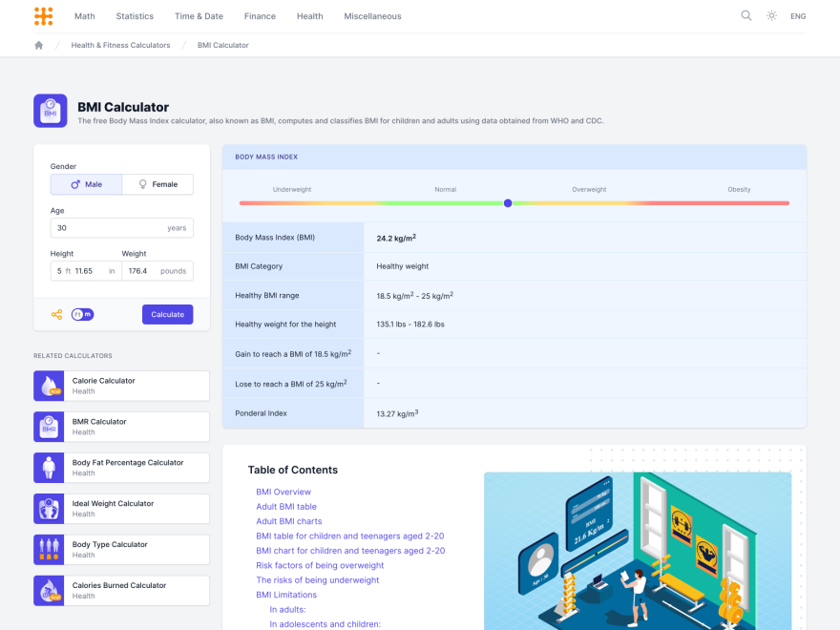Screen dimensions: 840x630
Task: Open Body Type Calculator card
Action: 121,550
